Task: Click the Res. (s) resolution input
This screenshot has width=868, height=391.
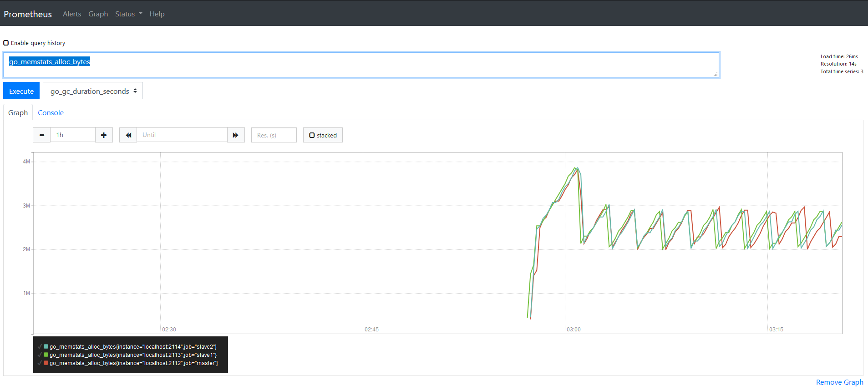Action: [274, 135]
